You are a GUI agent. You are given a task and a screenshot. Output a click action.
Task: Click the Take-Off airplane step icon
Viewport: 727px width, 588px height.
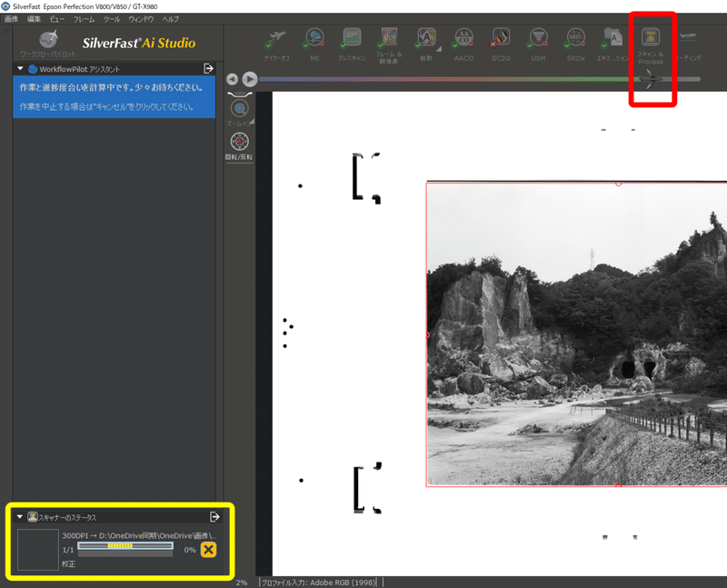tap(276, 38)
